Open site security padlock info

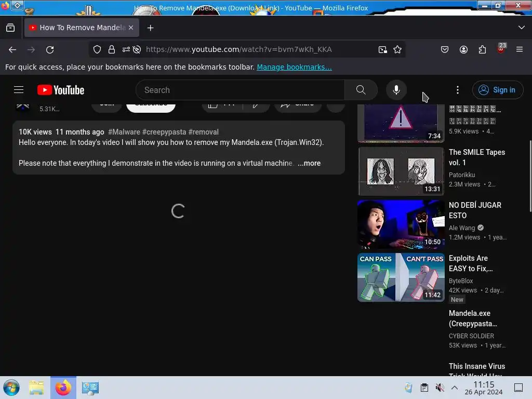pyautogui.click(x=111, y=49)
